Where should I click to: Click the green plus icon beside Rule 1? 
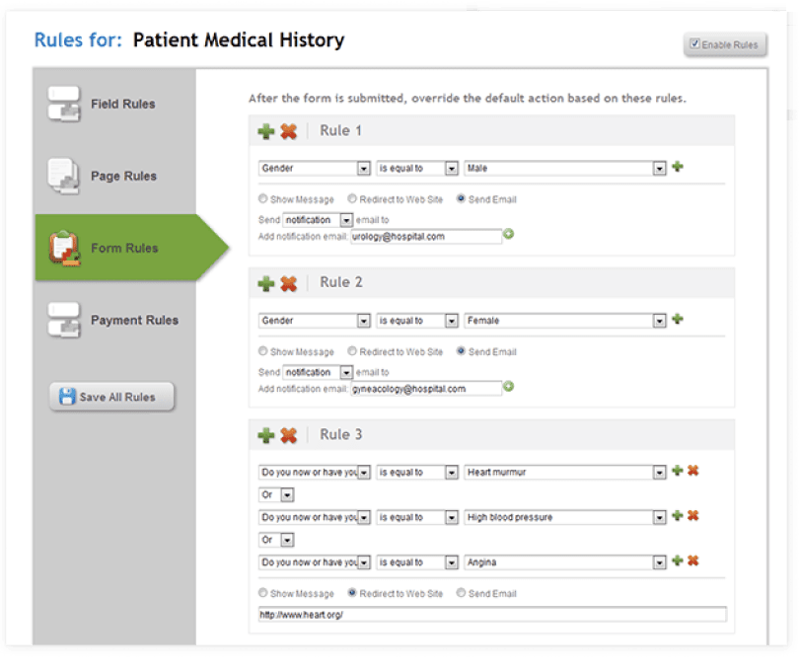[266, 131]
